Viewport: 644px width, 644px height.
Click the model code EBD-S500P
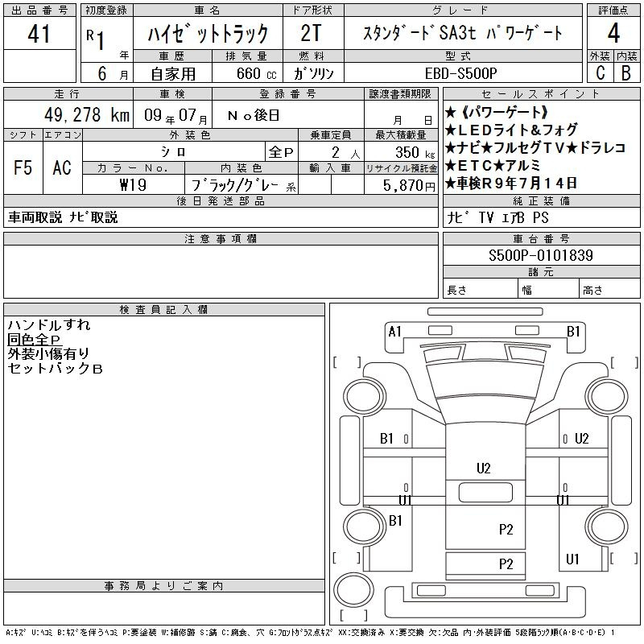pyautogui.click(x=460, y=73)
